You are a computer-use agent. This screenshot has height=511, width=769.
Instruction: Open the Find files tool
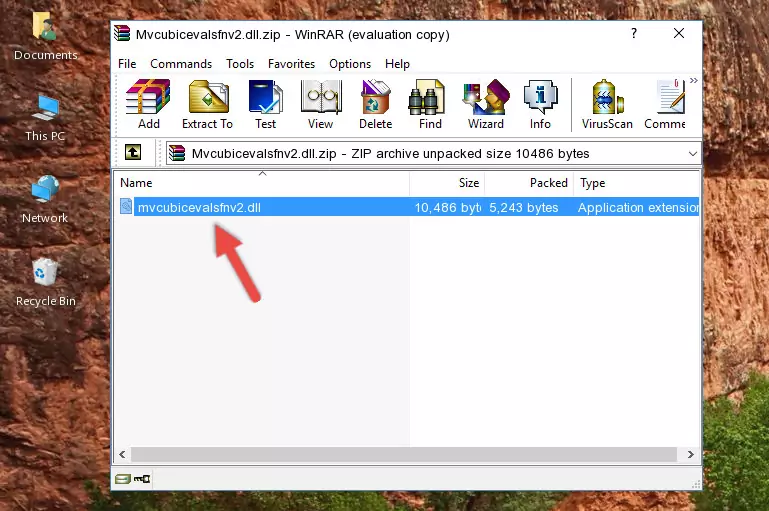[x=430, y=104]
